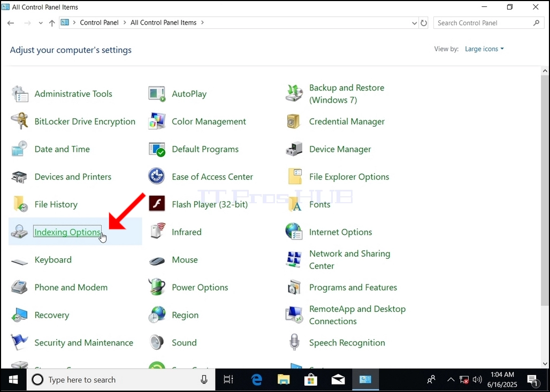Open the Flash Player icon
Image resolution: width=550 pixels, height=392 pixels.
(x=157, y=204)
